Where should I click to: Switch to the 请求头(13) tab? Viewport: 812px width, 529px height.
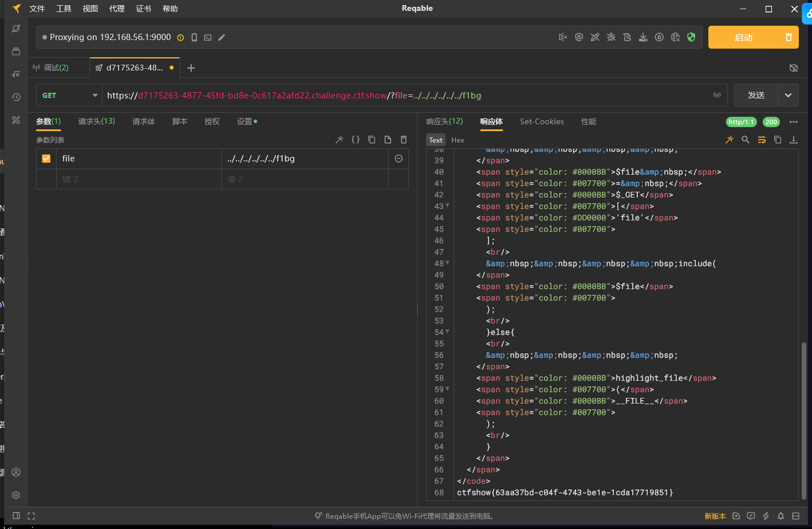pos(97,121)
